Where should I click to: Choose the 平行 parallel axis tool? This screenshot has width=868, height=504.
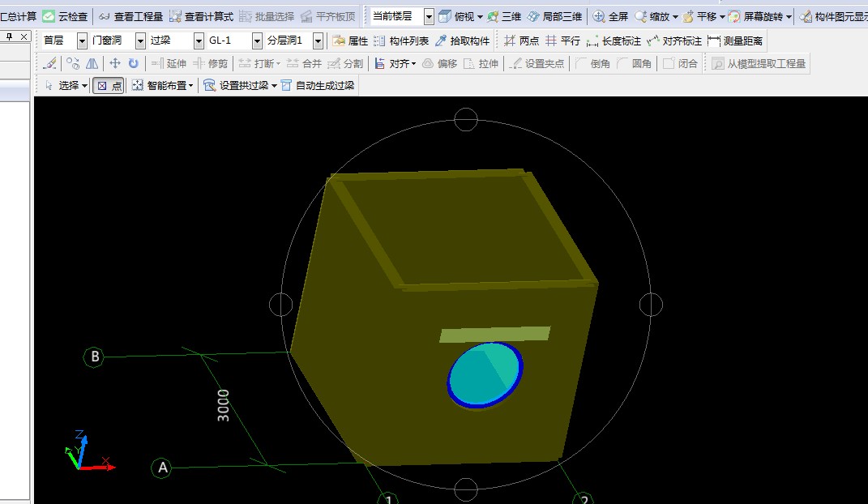pos(562,41)
